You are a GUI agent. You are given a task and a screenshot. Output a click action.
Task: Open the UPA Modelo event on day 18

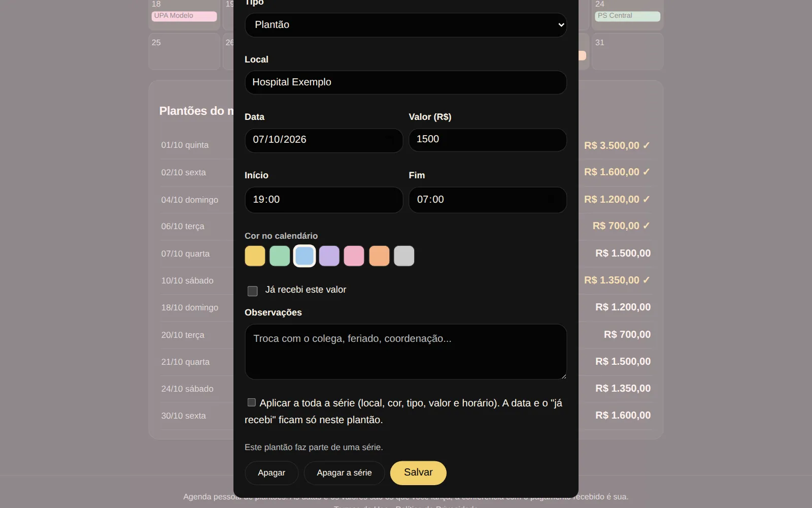point(184,16)
